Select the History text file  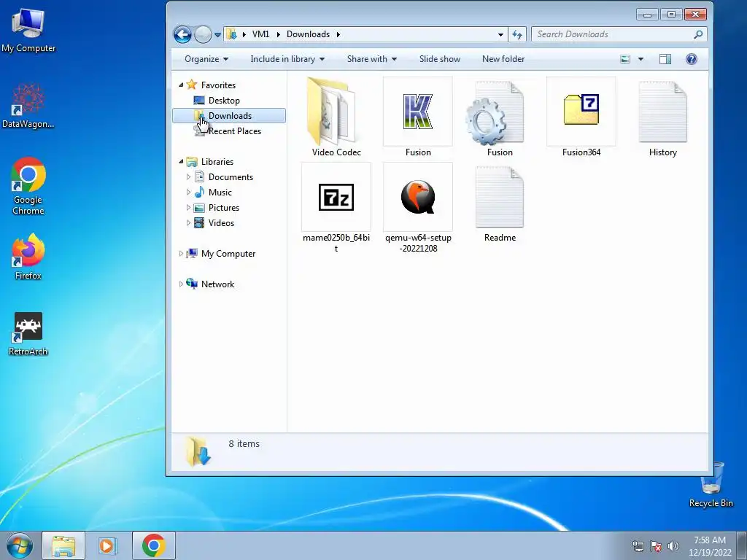pyautogui.click(x=662, y=118)
